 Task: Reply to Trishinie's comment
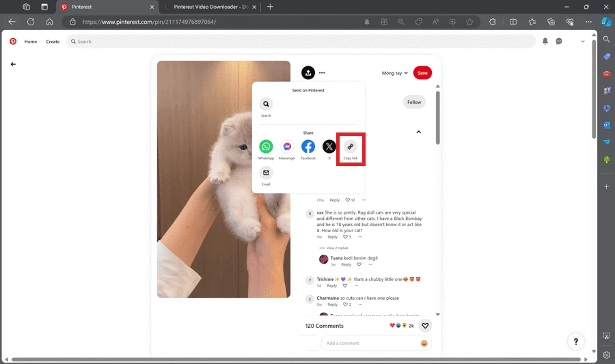(332, 285)
